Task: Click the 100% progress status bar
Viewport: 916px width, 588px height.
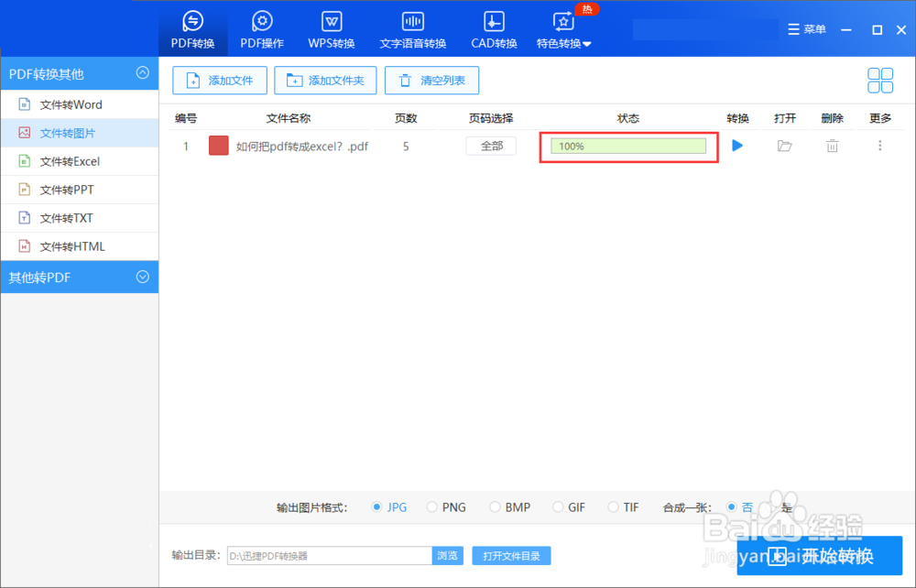Action: [x=627, y=145]
